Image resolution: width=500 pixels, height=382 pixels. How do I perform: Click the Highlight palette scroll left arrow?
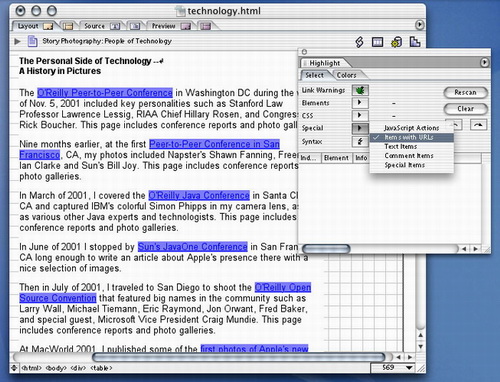464,249
